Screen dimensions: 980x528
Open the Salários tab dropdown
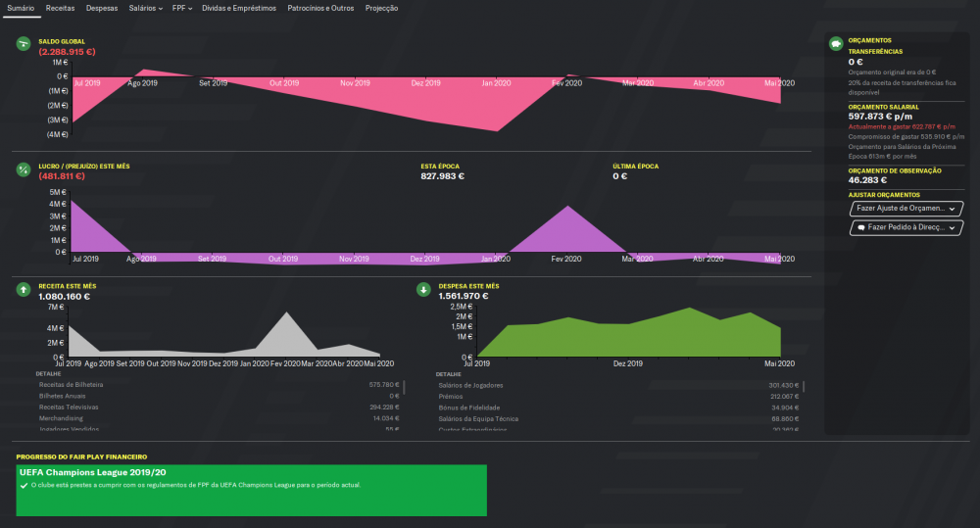(x=146, y=8)
